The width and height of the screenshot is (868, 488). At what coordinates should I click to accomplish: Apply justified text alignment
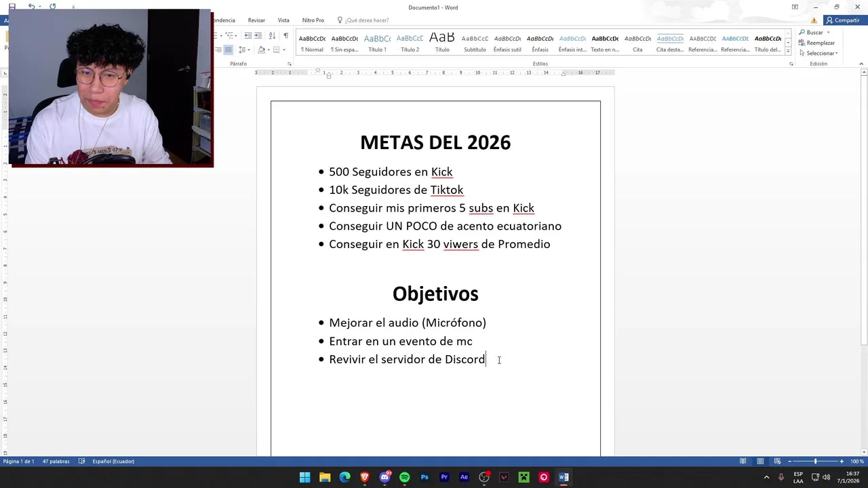[228, 49]
